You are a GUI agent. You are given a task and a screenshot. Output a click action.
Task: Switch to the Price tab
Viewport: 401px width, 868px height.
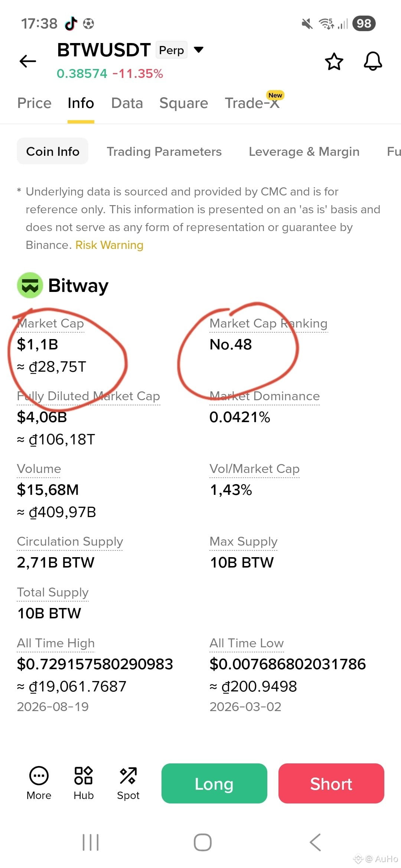point(35,103)
